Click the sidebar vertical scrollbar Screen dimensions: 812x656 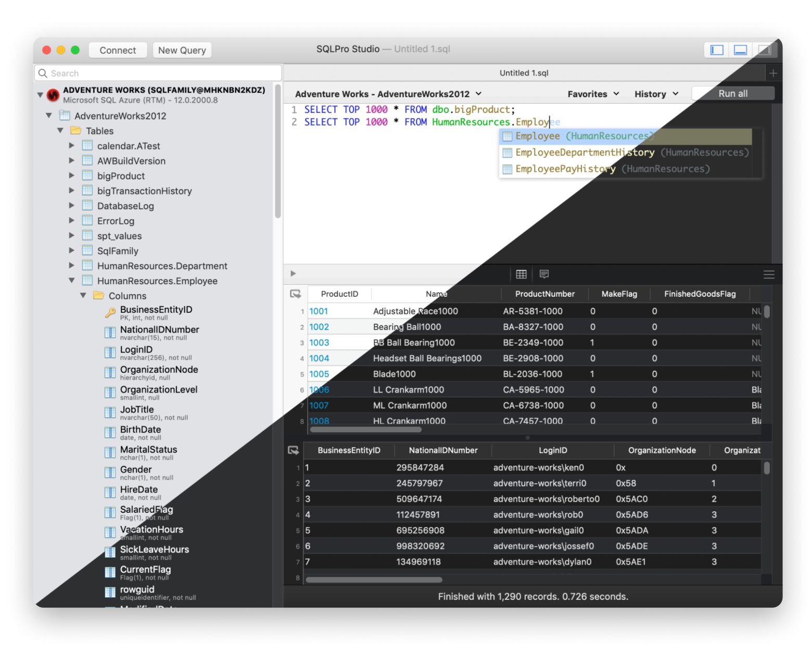pos(278,151)
